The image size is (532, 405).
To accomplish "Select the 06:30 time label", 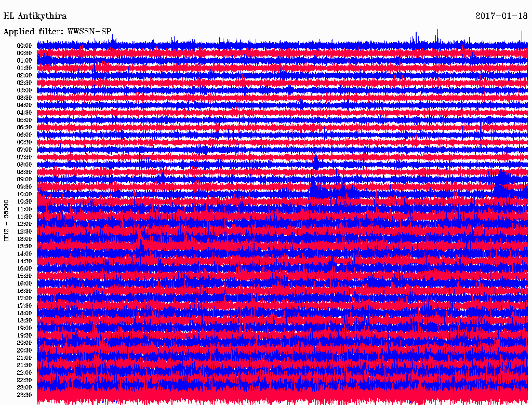I will pos(24,142).
